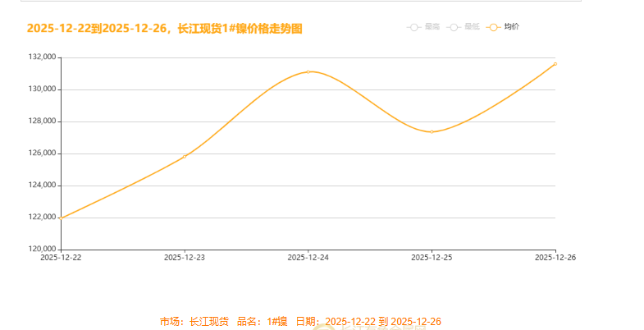Click the chart title 长江现货1#镍价格走势图
The height and width of the screenshot is (330, 644).
tap(164, 29)
